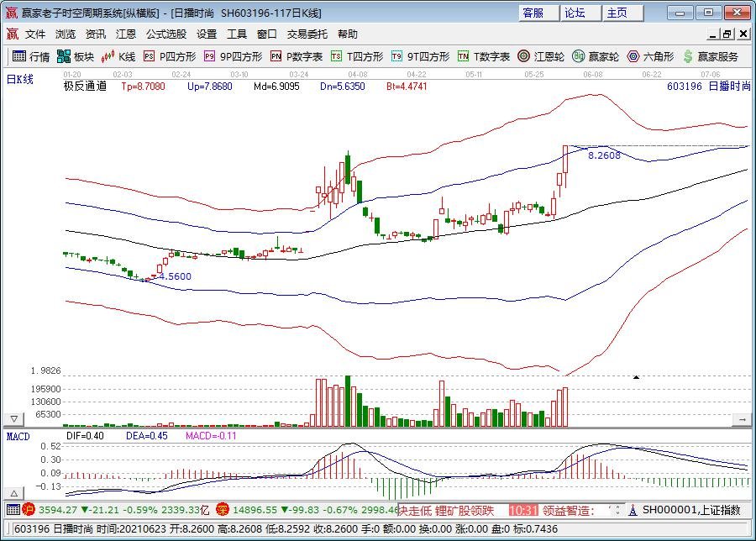This screenshot has height=541, width=756.
Task: Open the 工具 menu
Action: point(236,34)
